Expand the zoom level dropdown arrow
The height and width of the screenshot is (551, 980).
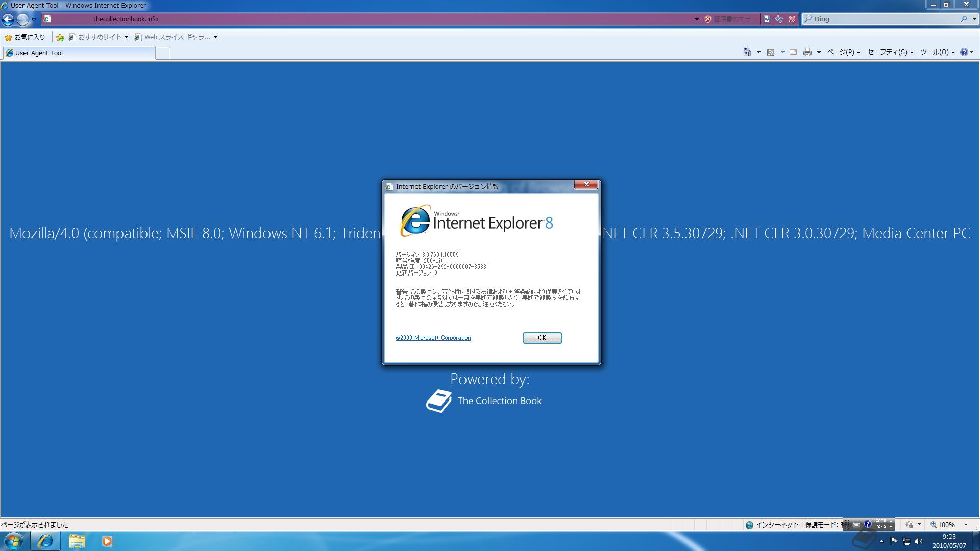pos(966,525)
